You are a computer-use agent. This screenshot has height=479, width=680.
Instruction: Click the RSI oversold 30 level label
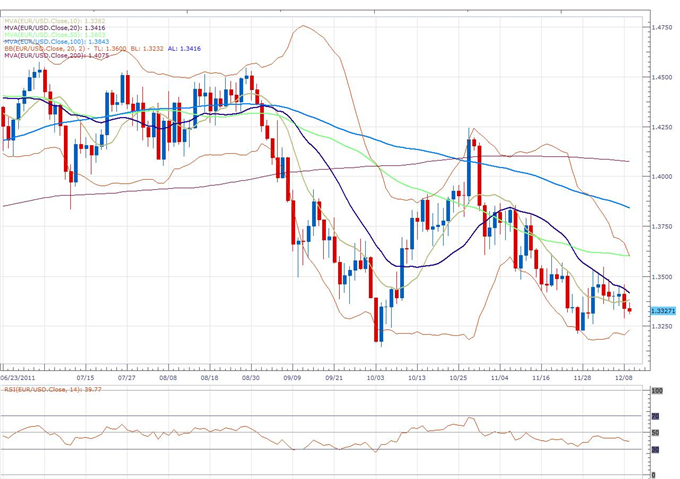655,450
